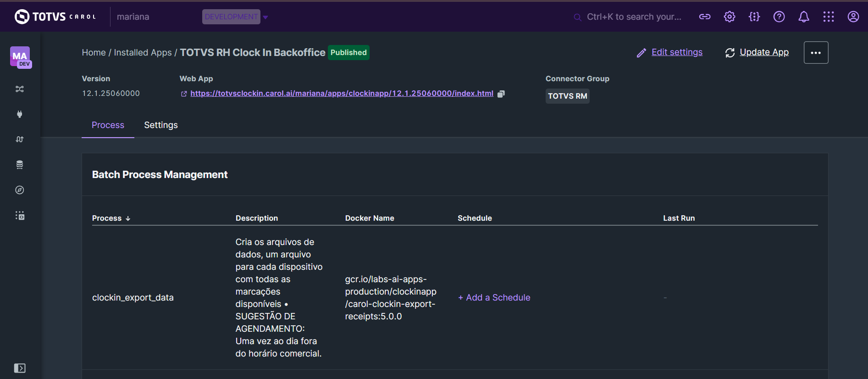
Task: Open the connectors plug sidebar icon
Action: [x=20, y=114]
